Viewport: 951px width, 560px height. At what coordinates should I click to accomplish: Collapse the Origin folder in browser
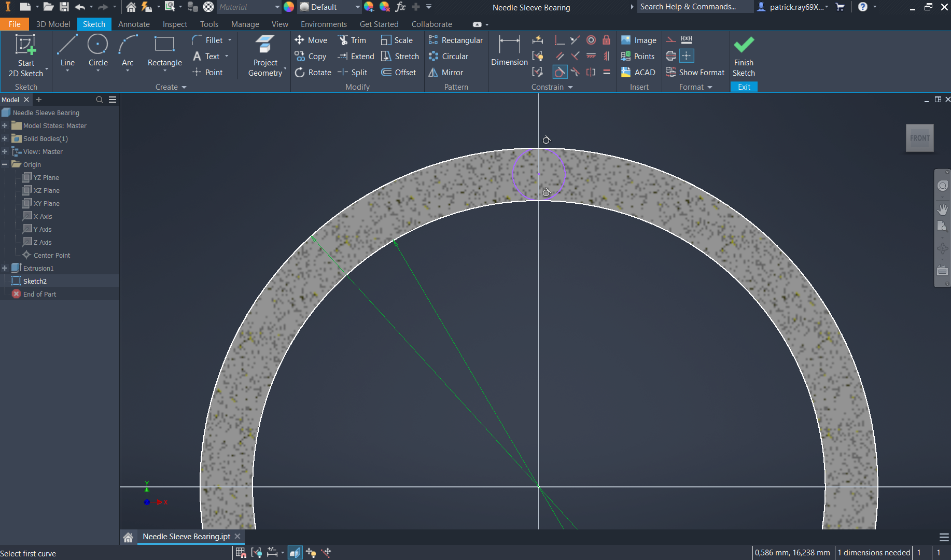click(x=5, y=164)
